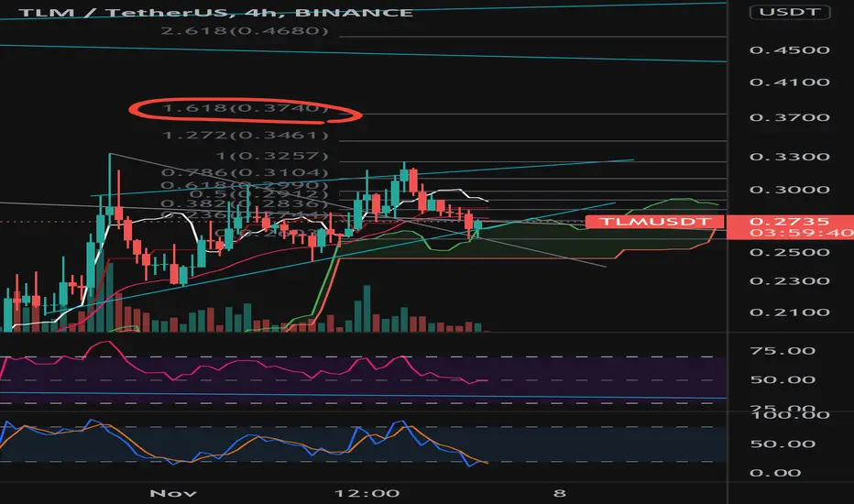854x504 pixels.
Task: Click the 0.3300 price axis value
Action: [790, 157]
